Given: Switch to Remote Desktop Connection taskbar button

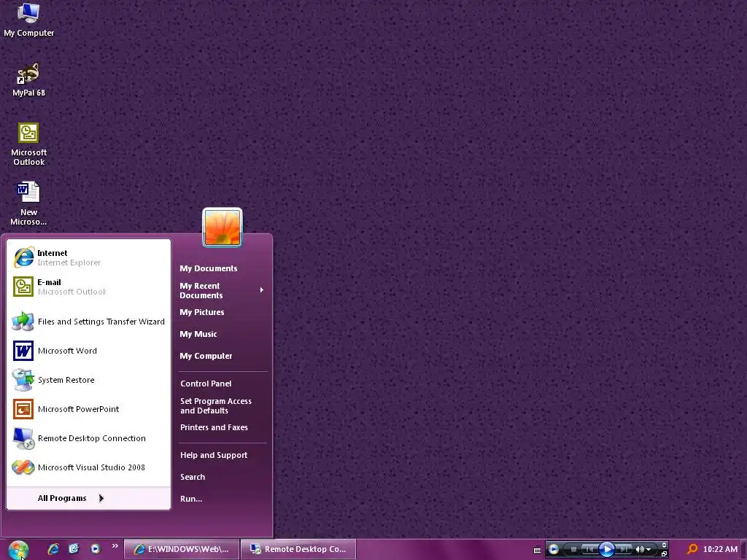Looking at the screenshot, I should pos(298,549).
